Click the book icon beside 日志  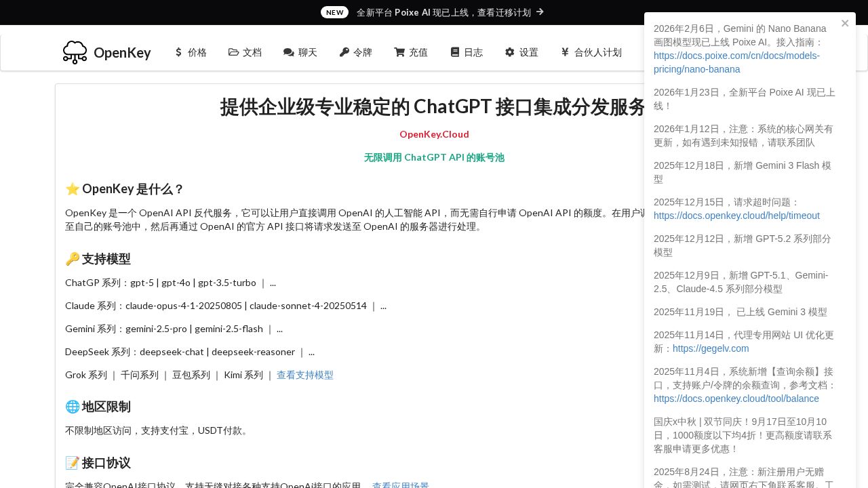point(455,52)
